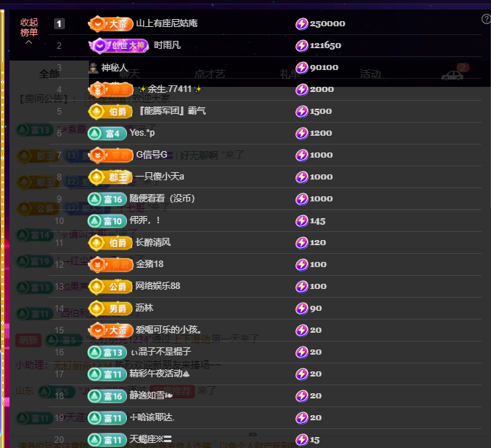Switch to the 点才艺 tab
Screen dimensions: 491x448
coord(209,74)
